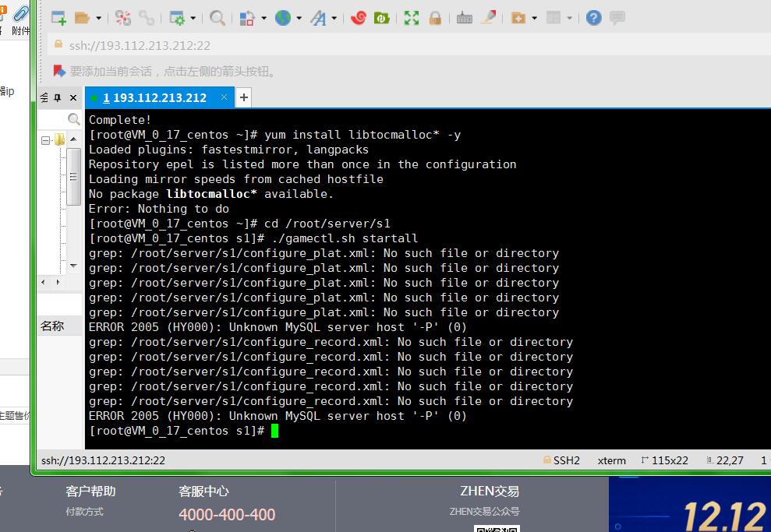Image resolution: width=771 pixels, height=532 pixels.
Task: Add a new tab with plus button
Action: [x=244, y=97]
